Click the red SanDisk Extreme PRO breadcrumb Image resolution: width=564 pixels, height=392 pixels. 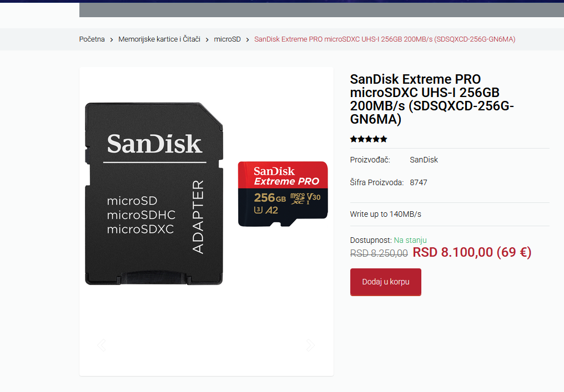click(385, 39)
